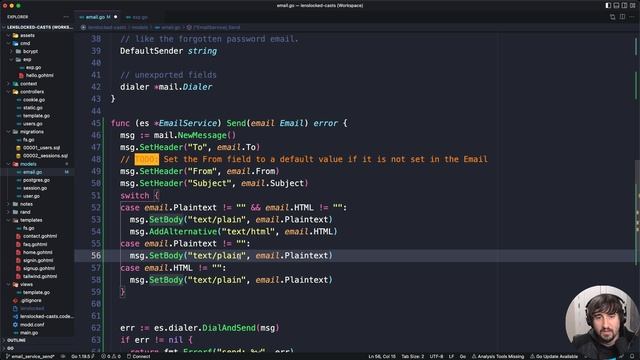Click the open changes icon in editor toolbar
Screen dimensions: 640x360
point(613,17)
